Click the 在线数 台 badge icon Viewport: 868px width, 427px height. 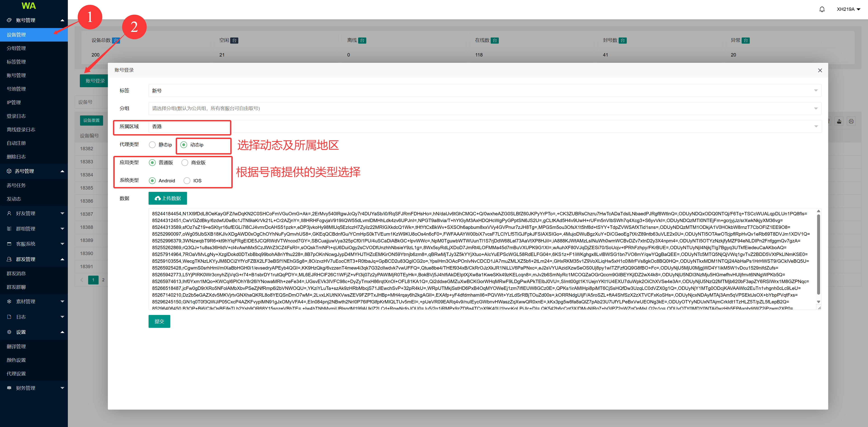coord(495,40)
